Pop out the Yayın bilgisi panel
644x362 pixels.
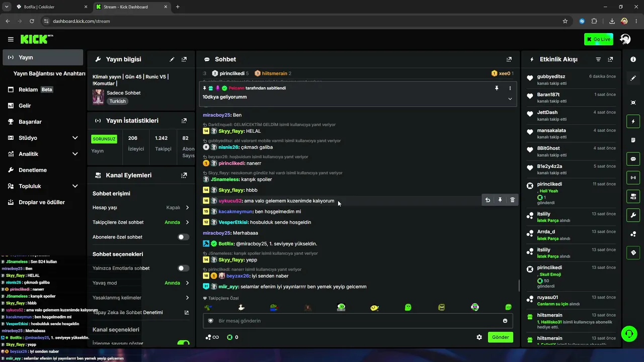click(184, 59)
